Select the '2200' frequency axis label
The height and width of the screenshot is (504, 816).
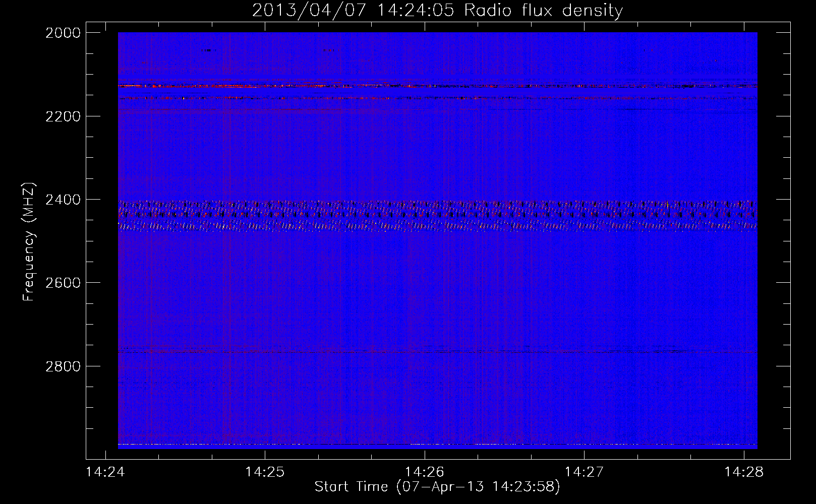[x=63, y=116]
